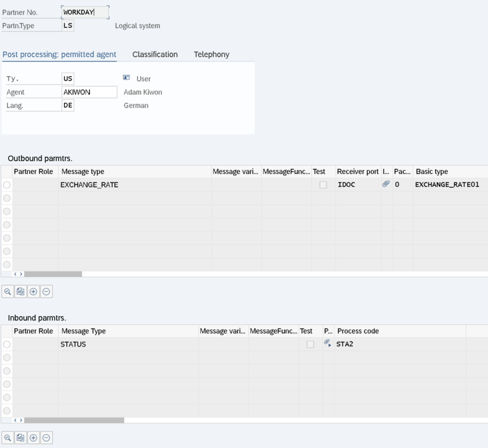This screenshot has width=488, height=448.
Task: Add new outbound parameter with plus icon
Action: coord(33,291)
